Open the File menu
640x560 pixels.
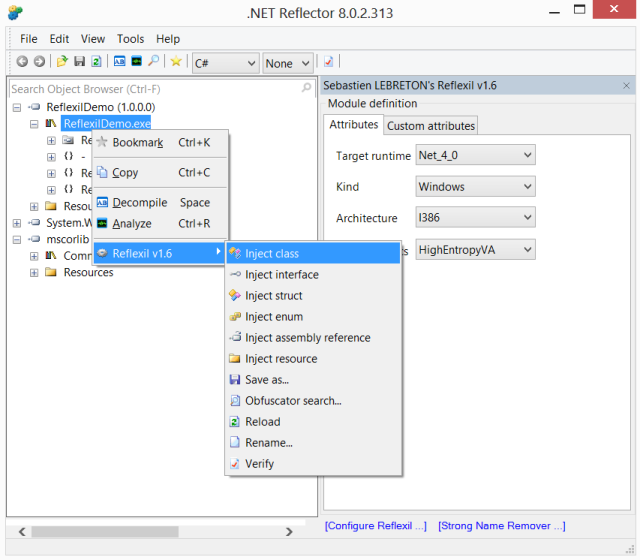click(29, 39)
